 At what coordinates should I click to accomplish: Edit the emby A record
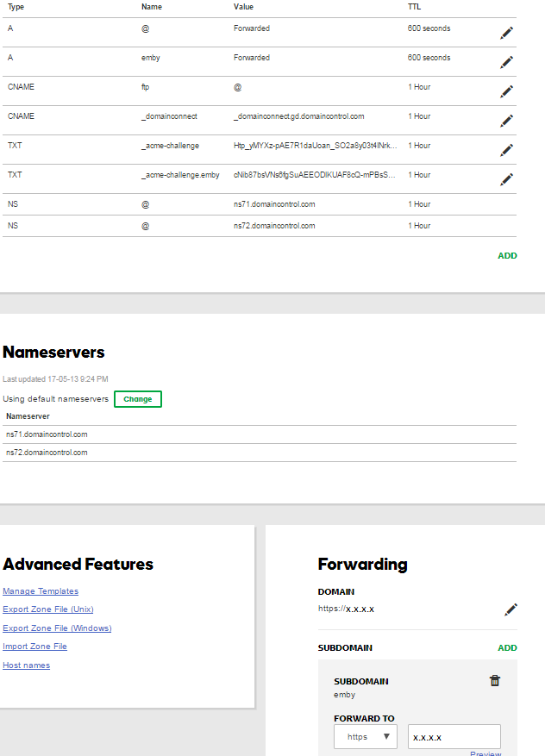pos(506,62)
